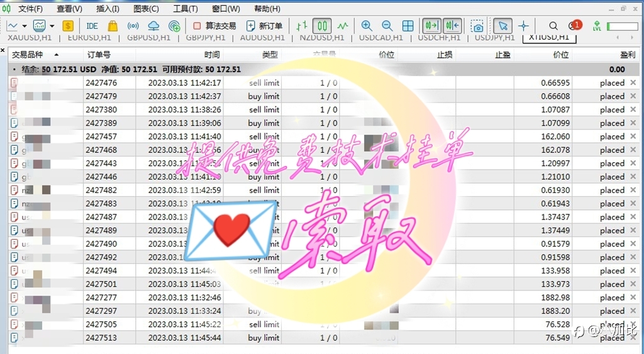Toggle the chart shift button
This screenshot has height=354, width=644.
coord(453,26)
